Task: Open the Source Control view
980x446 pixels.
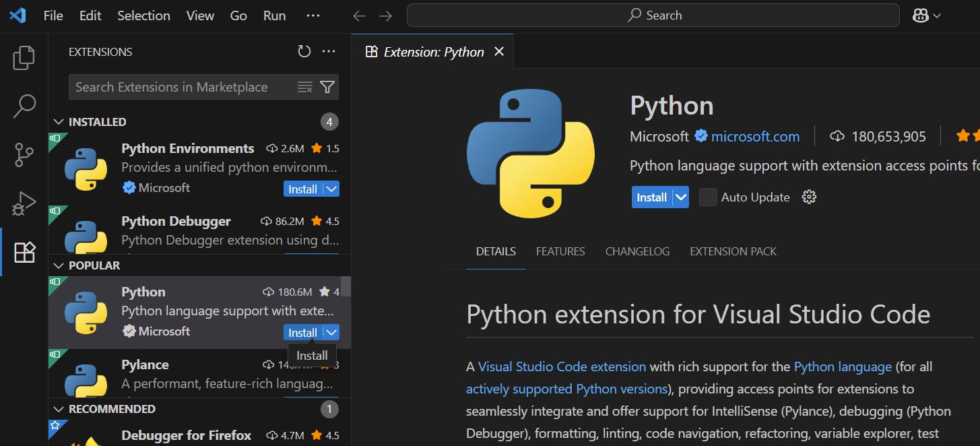Action: click(24, 155)
